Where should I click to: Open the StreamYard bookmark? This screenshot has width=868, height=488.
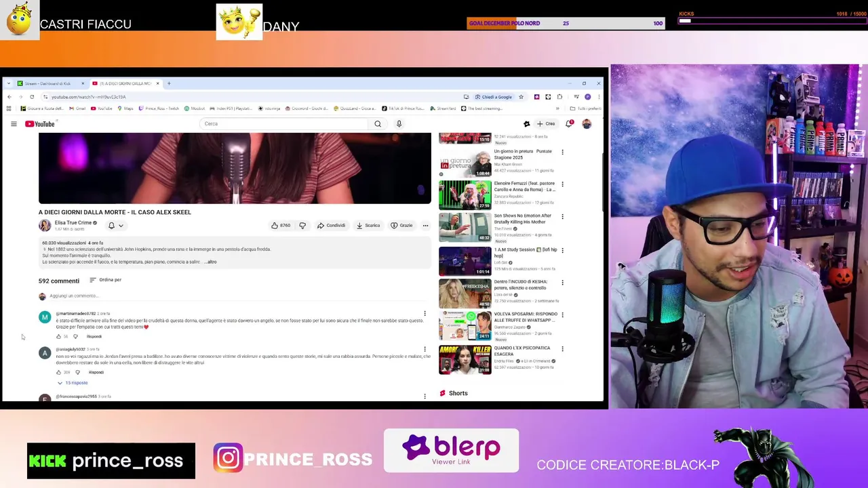[x=443, y=108]
